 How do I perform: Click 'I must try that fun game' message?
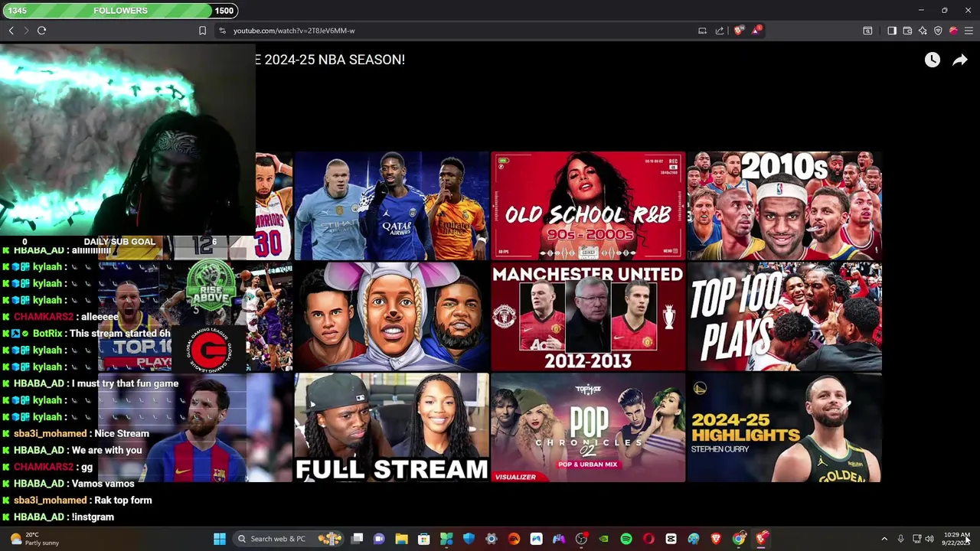(x=125, y=383)
